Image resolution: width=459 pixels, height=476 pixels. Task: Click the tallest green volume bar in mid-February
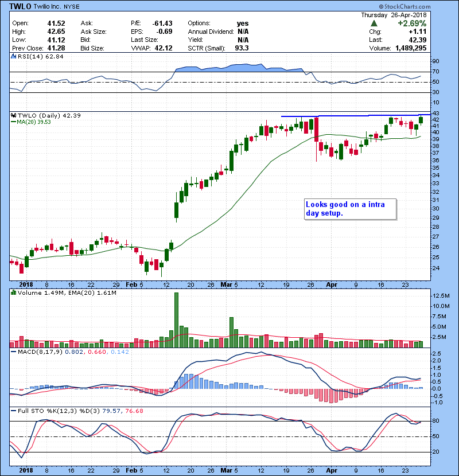point(176,320)
